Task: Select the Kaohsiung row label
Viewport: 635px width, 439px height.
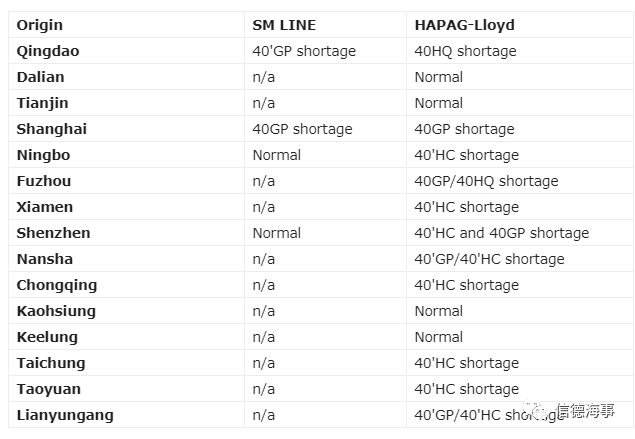Action: (56, 311)
